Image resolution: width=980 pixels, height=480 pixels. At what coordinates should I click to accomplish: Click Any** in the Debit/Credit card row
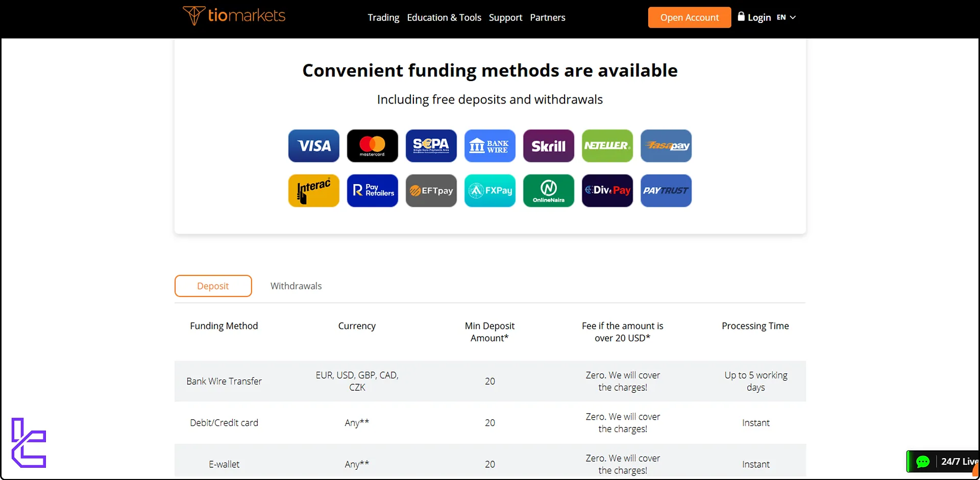click(x=357, y=423)
